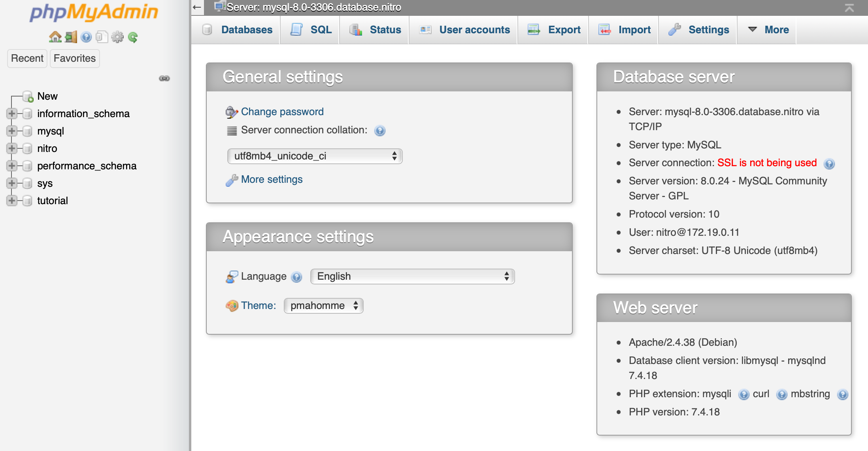This screenshot has width=868, height=451.
Task: Open the utf8mb4_unicode_ci collation dropdown
Action: point(315,156)
